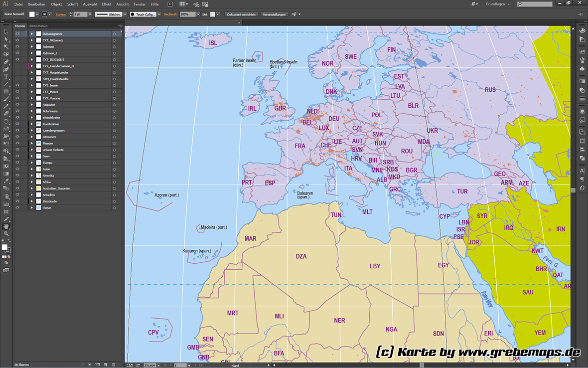Toggle visibility of the Ozean layer
The width and height of the screenshot is (588, 368).
pyautogui.click(x=17, y=207)
